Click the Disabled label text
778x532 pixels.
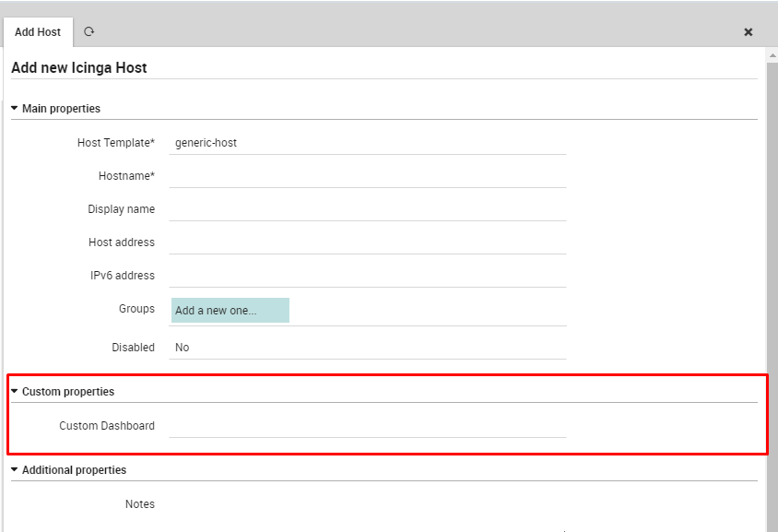point(133,348)
